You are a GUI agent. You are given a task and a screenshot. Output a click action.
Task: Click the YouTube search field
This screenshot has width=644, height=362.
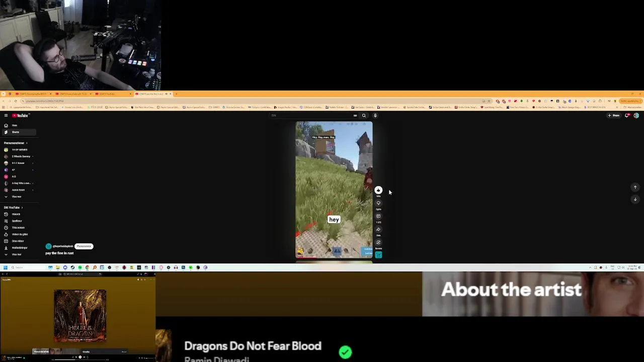point(312,116)
